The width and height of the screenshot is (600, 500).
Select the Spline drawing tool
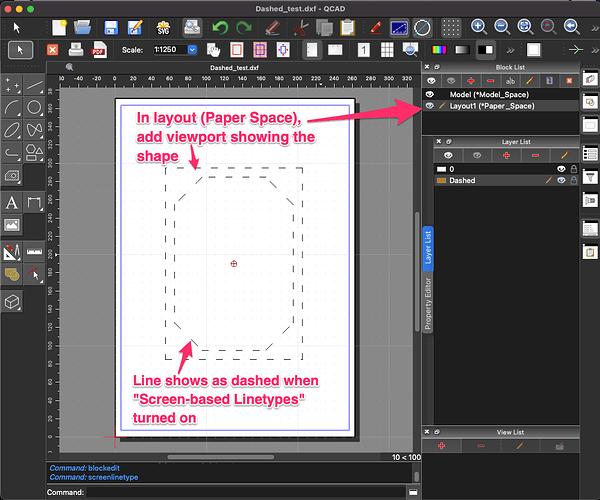pyautogui.click(x=34, y=130)
